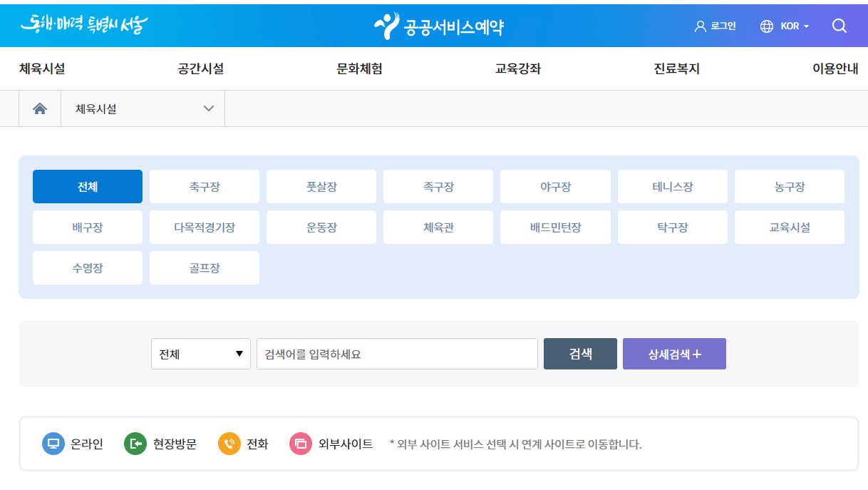This screenshot has width=868, height=490.
Task: Select the 배드민턴장 facility filter
Action: tap(555, 226)
